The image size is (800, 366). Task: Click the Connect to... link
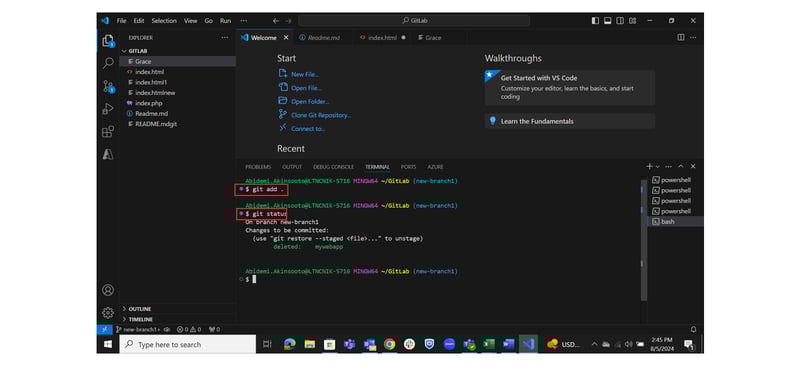(x=308, y=129)
